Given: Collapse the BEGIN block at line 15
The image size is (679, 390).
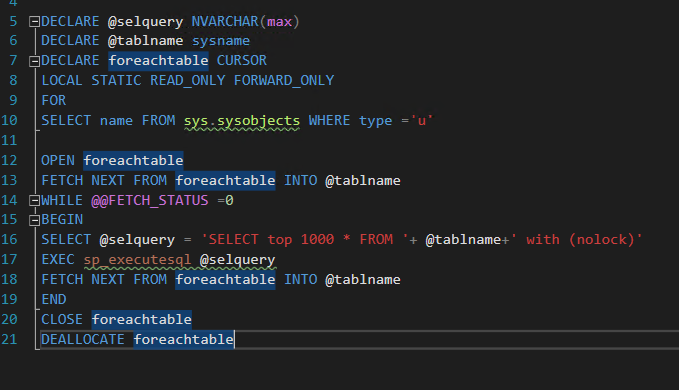Looking at the screenshot, I should pyautogui.click(x=34, y=221).
